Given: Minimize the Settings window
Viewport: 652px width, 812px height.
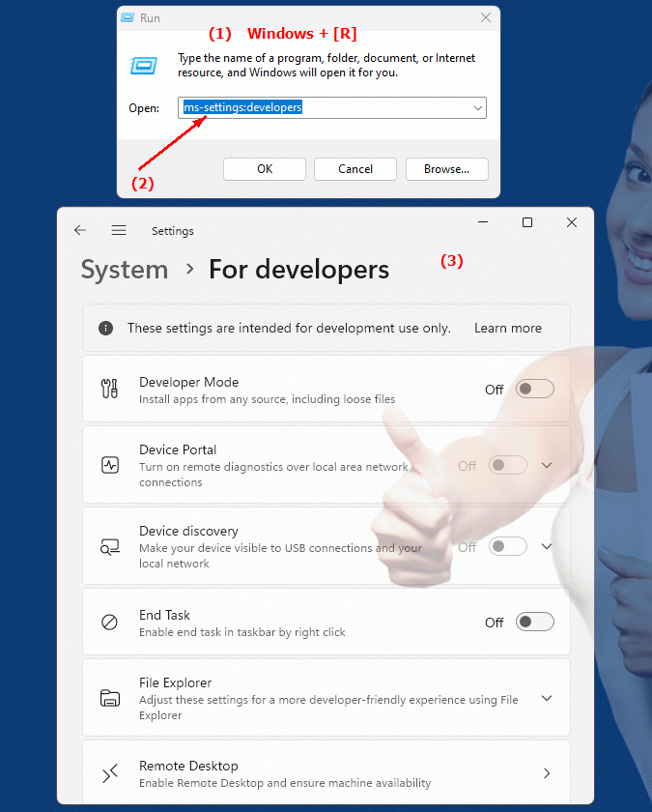Looking at the screenshot, I should (483, 222).
